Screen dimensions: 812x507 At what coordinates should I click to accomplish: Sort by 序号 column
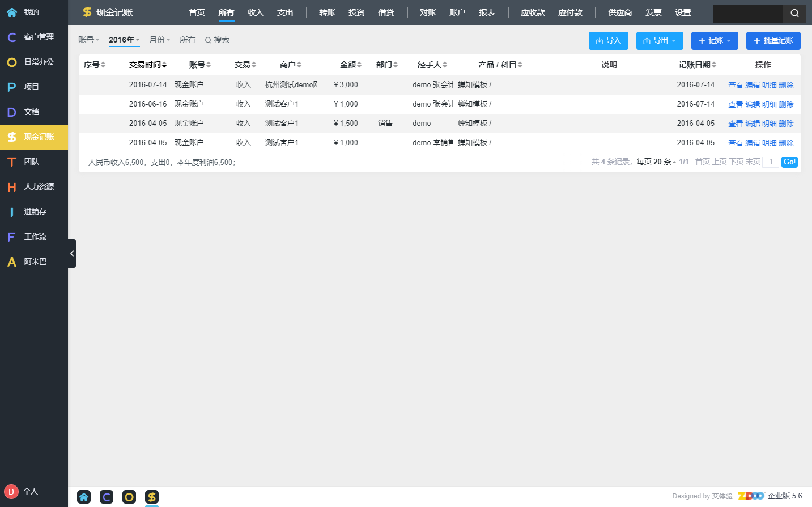tap(95, 65)
